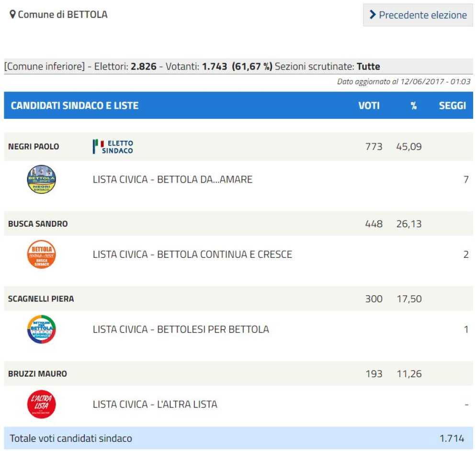This screenshot has width=476, height=451.
Task: Click Lista Civica - L'Altra Lista text
Action: 155,404
